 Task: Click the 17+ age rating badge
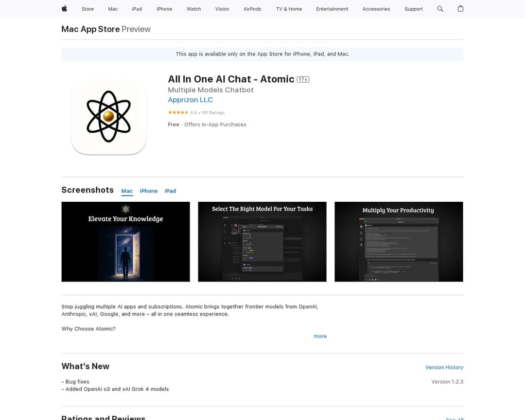point(302,79)
